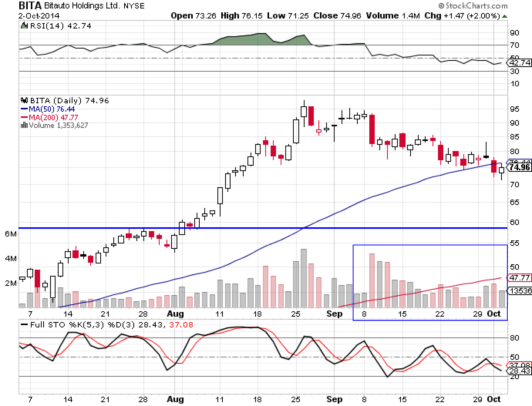The height and width of the screenshot is (406, 532).
Task: Click the black Full STO line swatch
Action: (24, 325)
